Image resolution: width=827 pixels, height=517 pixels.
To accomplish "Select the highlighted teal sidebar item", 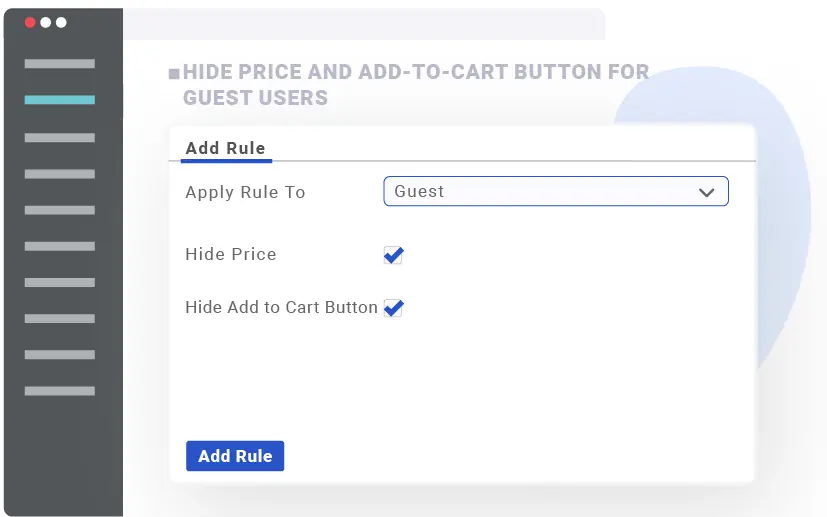I will coord(60,100).
